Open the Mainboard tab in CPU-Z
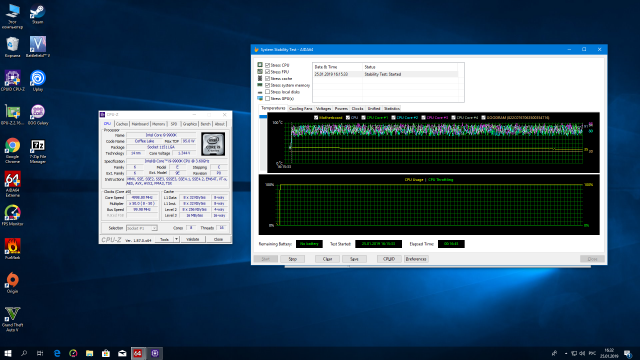Viewport: 640px width, 360px height. (x=140, y=124)
